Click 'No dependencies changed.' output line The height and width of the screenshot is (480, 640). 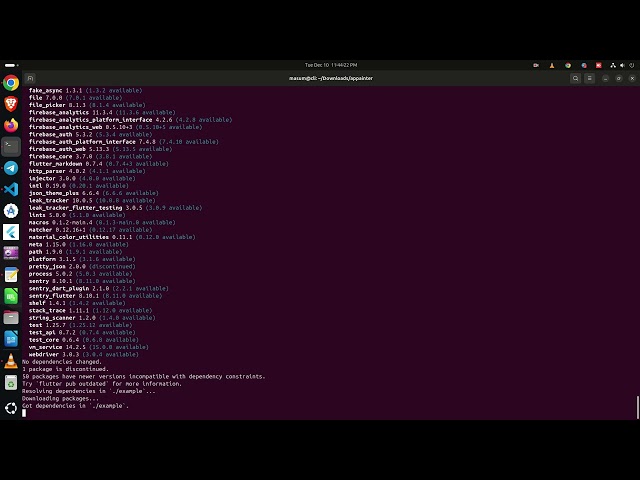click(62, 362)
